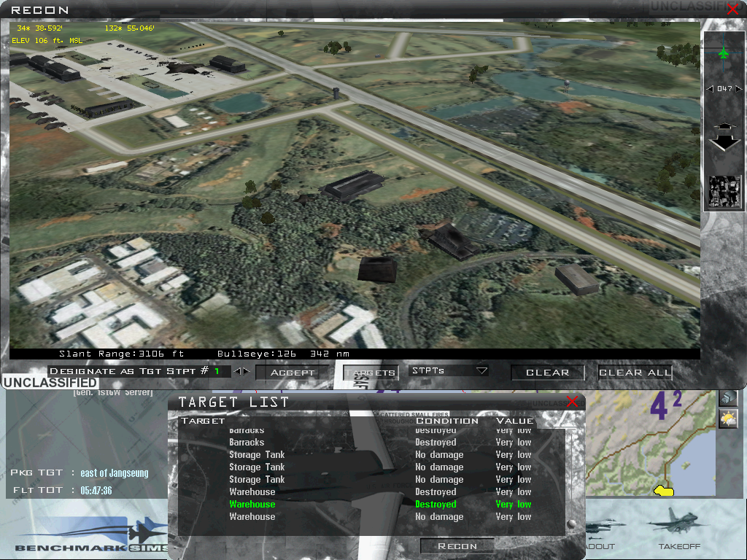
Task: Toggle the TARGETS button
Action: [371, 373]
